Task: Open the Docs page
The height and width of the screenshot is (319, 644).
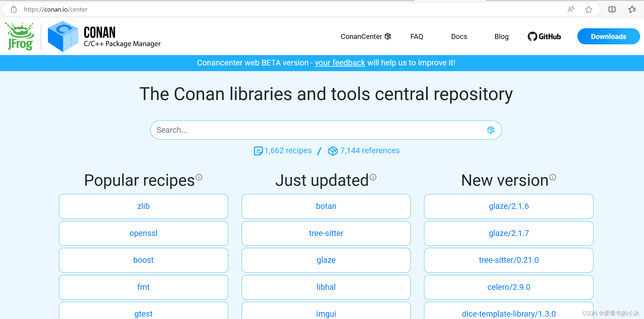Action: point(459,37)
